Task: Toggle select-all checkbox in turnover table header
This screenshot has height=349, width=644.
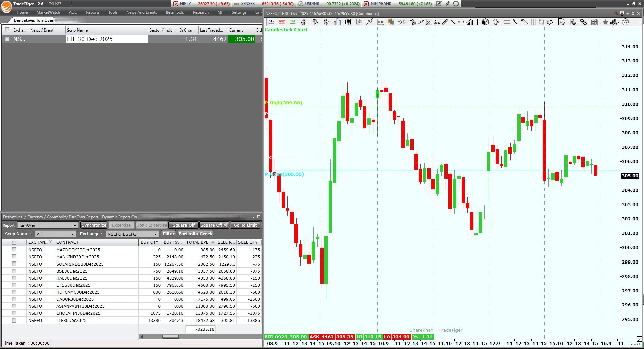Action: [14, 242]
